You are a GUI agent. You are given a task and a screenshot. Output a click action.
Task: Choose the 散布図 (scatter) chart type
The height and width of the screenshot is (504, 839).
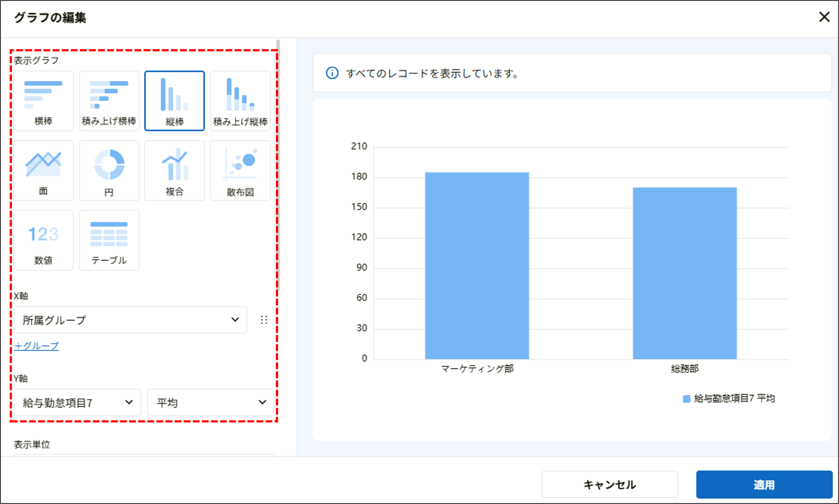pyautogui.click(x=240, y=170)
